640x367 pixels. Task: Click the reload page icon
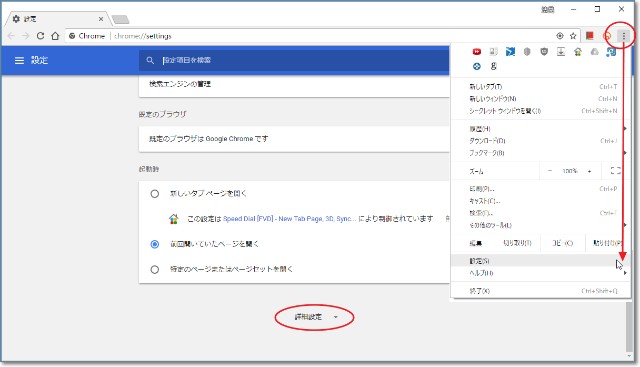[40, 36]
